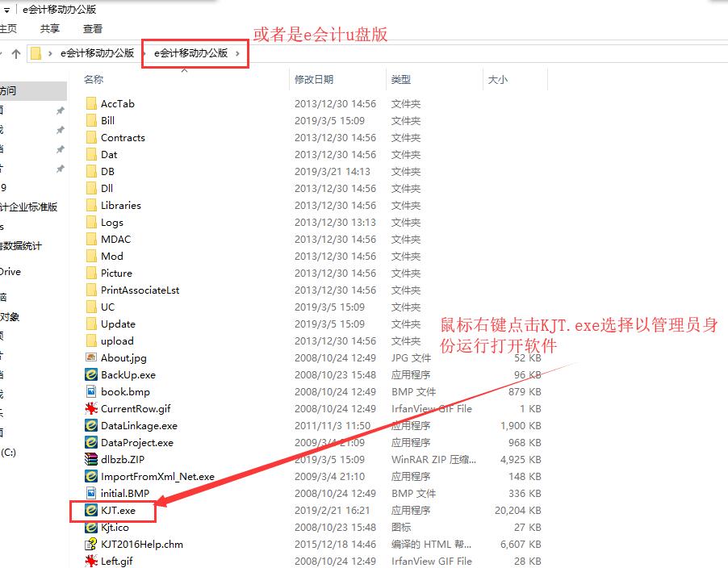The height and width of the screenshot is (568, 728).
Task: Go up one folder level with the up arrow
Action: (16, 54)
